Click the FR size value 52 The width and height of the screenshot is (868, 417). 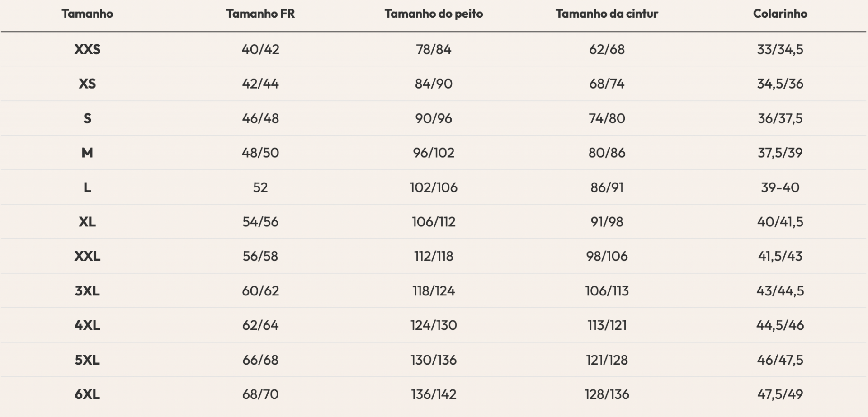(260, 187)
